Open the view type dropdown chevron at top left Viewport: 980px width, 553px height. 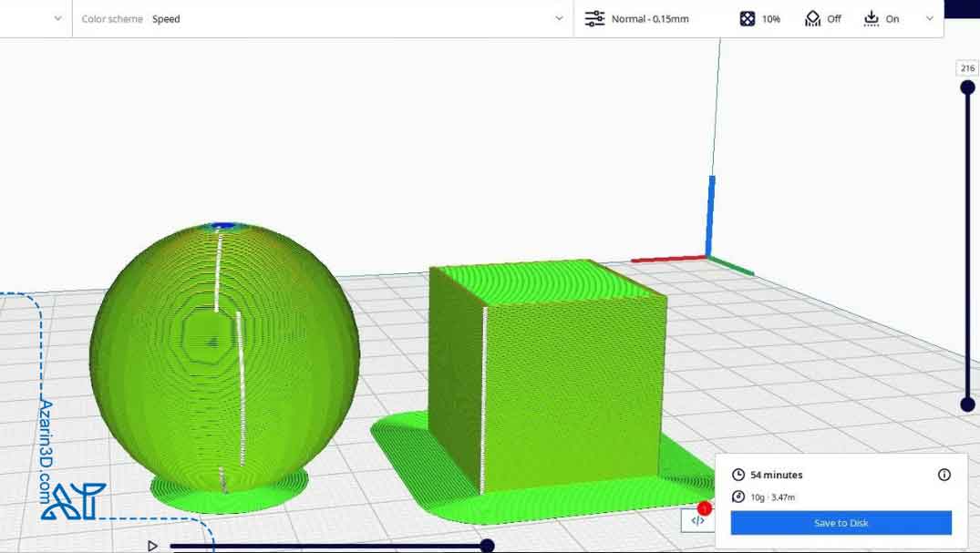coord(57,18)
